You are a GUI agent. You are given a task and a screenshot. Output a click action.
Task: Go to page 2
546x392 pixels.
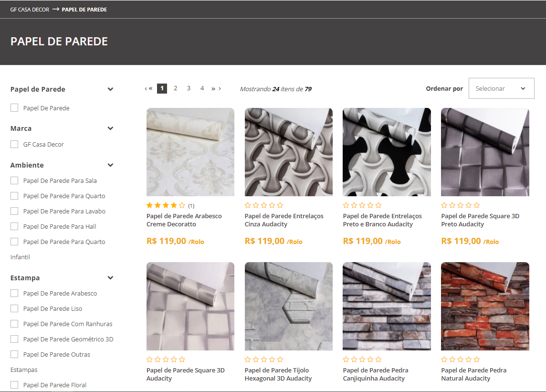coord(176,88)
